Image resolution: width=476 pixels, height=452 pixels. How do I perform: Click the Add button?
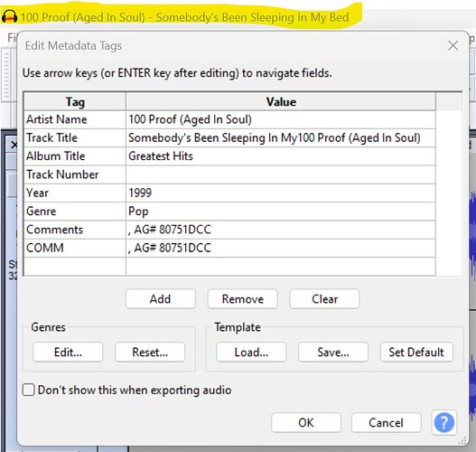(x=161, y=299)
